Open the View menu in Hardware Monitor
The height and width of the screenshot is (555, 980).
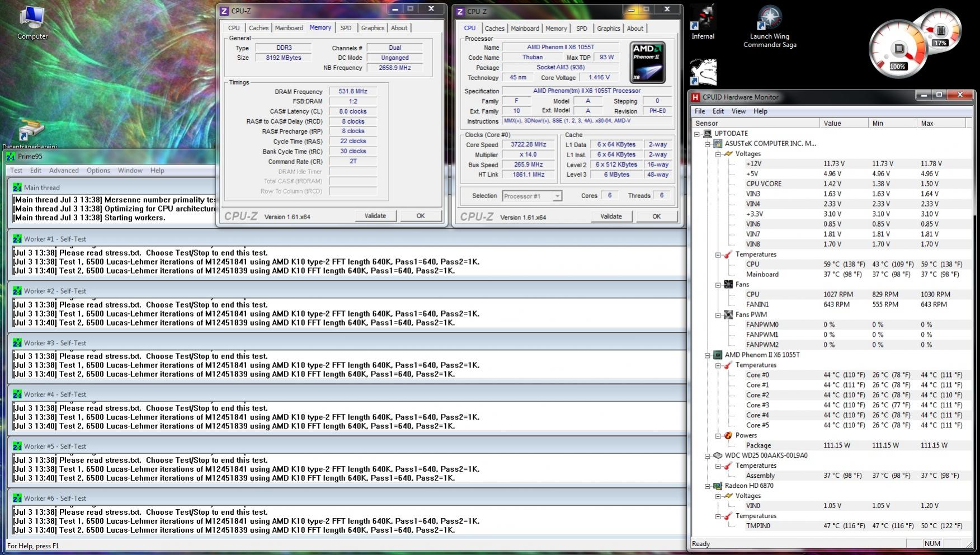tap(738, 111)
